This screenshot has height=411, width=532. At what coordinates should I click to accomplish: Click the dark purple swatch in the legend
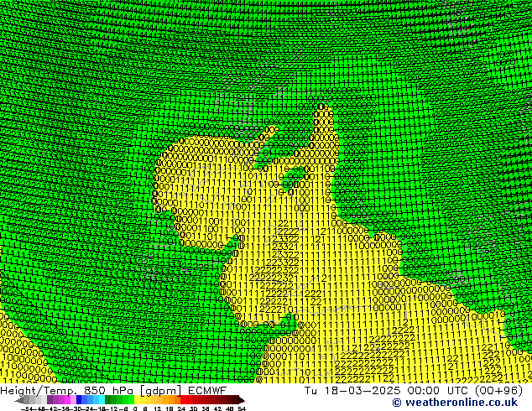tap(50, 399)
